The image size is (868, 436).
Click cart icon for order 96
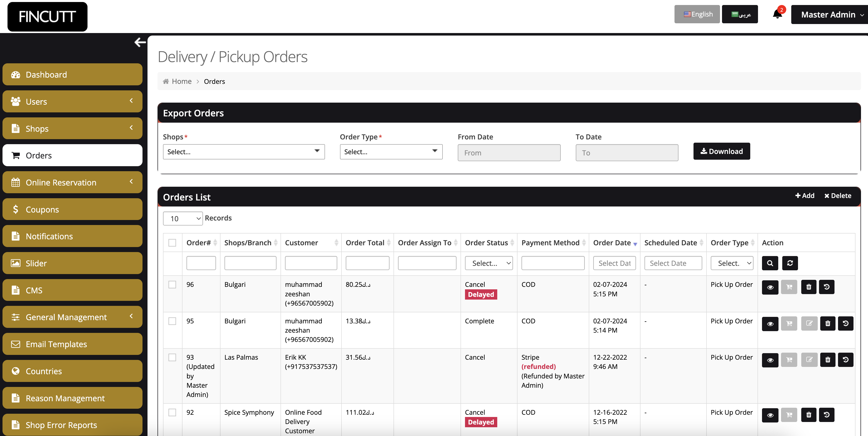click(789, 287)
